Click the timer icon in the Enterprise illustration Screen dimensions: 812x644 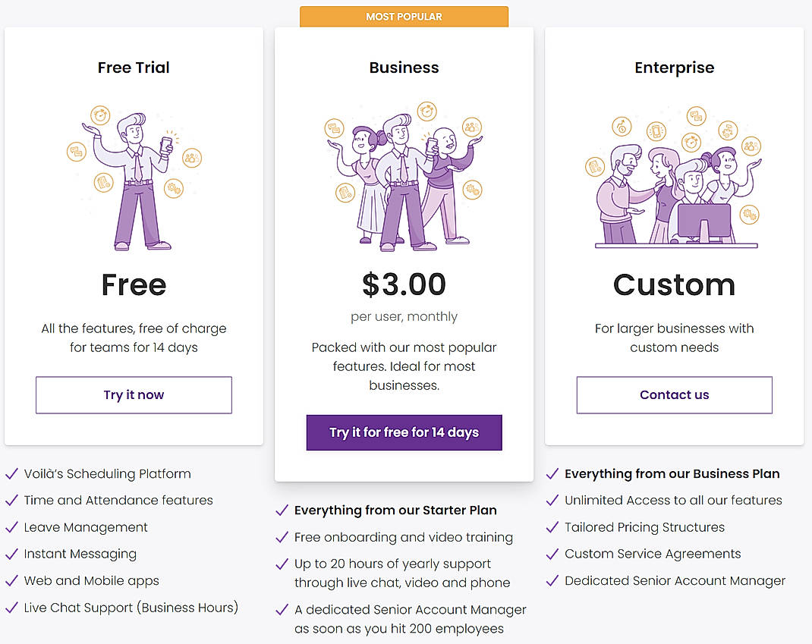point(691,142)
